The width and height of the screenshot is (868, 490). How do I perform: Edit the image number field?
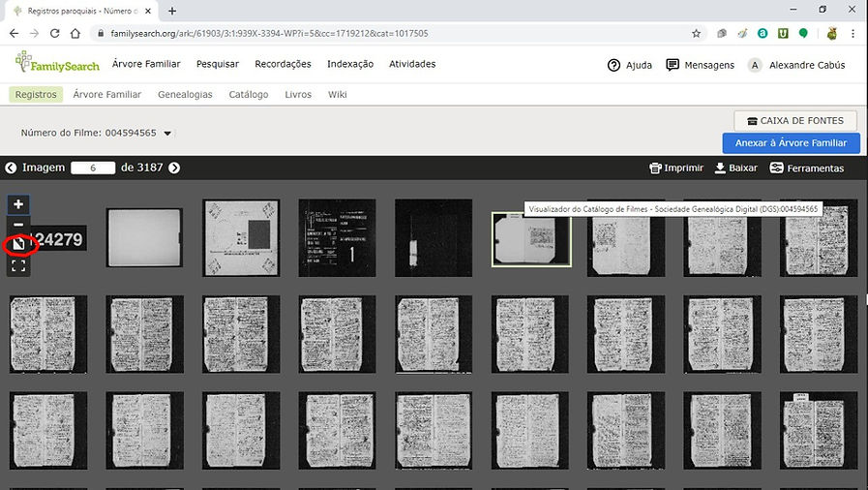pos(93,168)
